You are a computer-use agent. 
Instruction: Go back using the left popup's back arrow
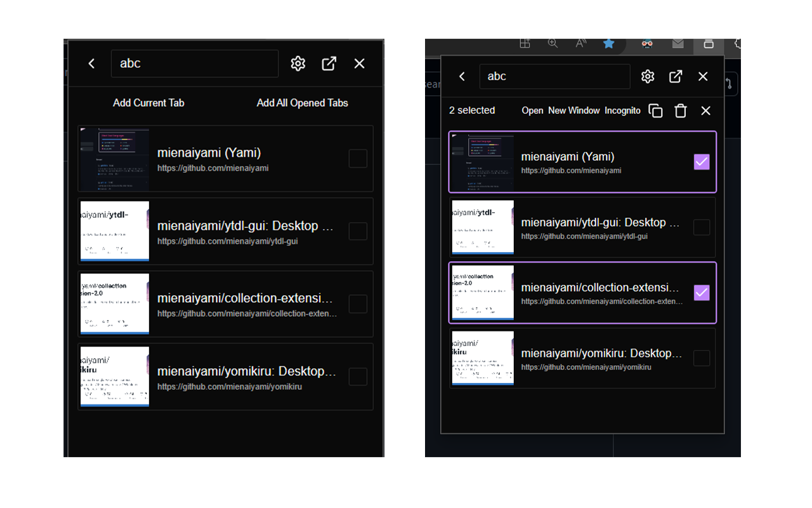[x=91, y=63]
